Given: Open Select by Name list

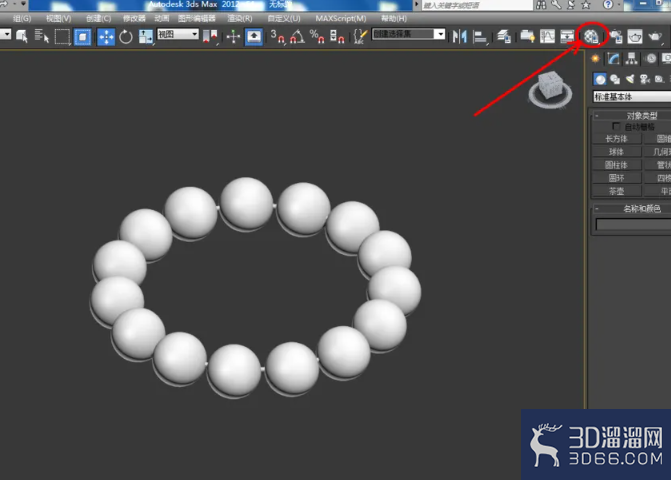Looking at the screenshot, I should click(42, 36).
